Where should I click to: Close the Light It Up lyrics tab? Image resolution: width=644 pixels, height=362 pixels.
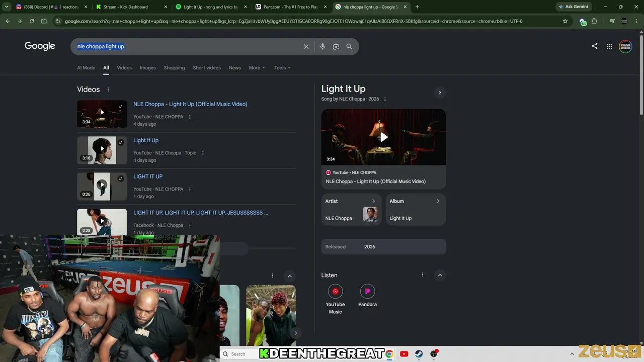click(246, 7)
